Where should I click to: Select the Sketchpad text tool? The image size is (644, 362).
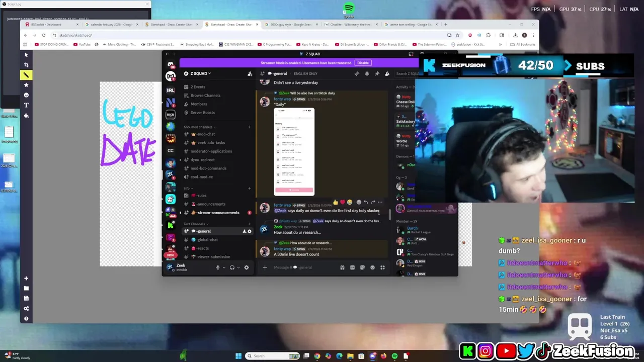(26, 105)
